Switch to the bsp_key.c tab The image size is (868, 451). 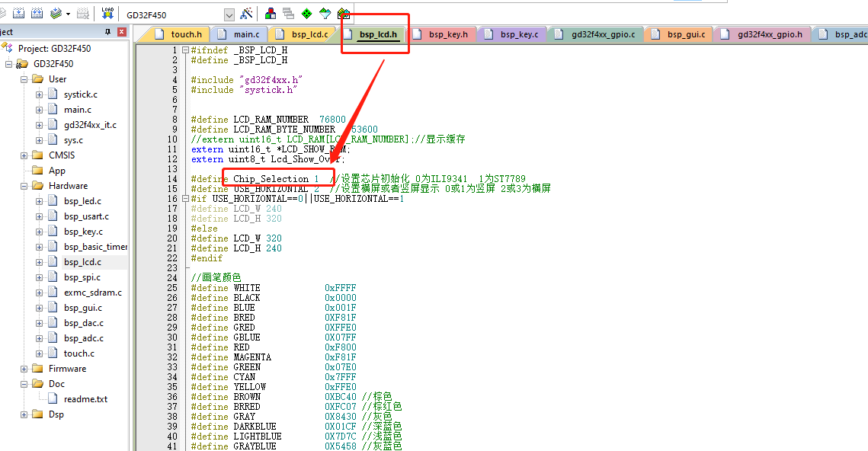point(512,34)
